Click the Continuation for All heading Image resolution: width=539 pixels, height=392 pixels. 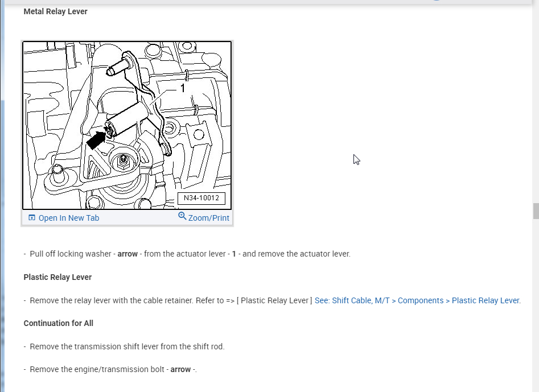point(59,323)
